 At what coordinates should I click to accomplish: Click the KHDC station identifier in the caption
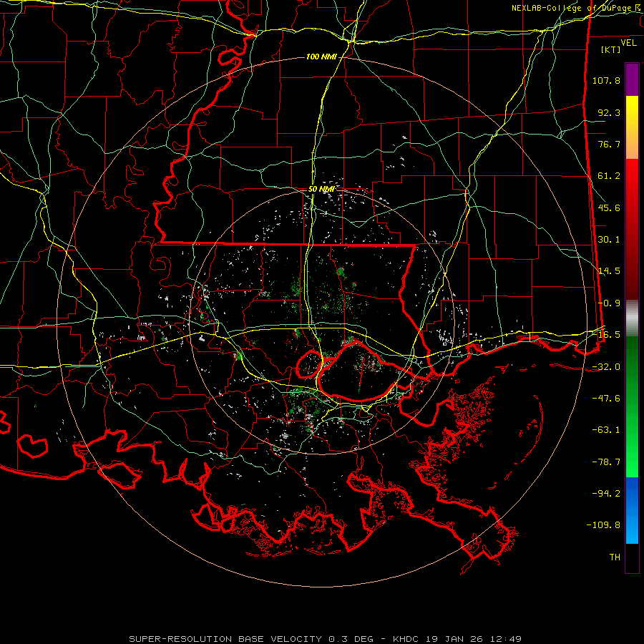click(x=406, y=639)
